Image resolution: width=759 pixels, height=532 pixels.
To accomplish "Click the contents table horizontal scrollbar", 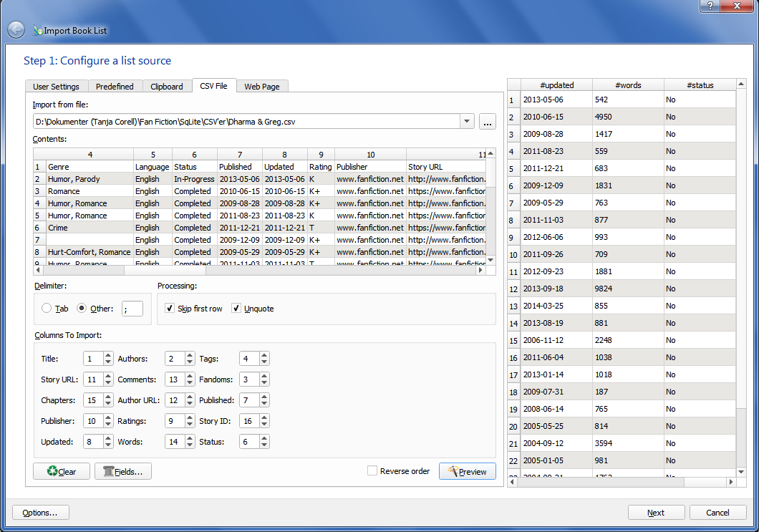I will (x=259, y=270).
